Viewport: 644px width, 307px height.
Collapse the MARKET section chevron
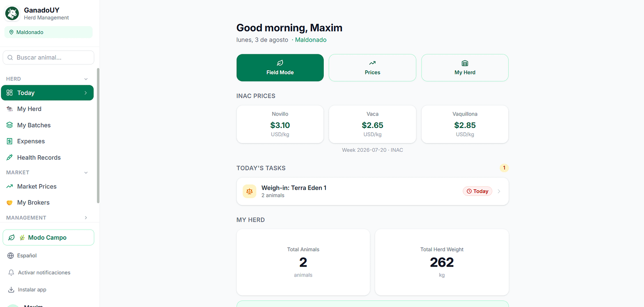pyautogui.click(x=86, y=173)
